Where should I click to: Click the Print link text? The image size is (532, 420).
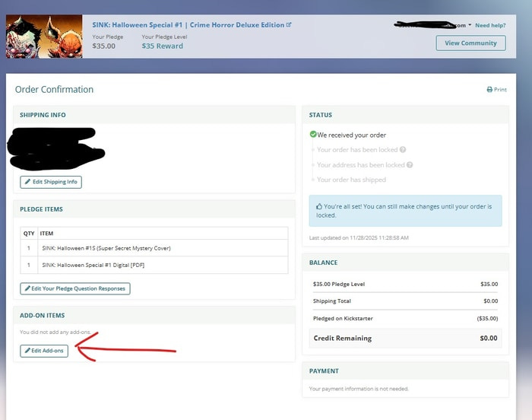point(500,90)
